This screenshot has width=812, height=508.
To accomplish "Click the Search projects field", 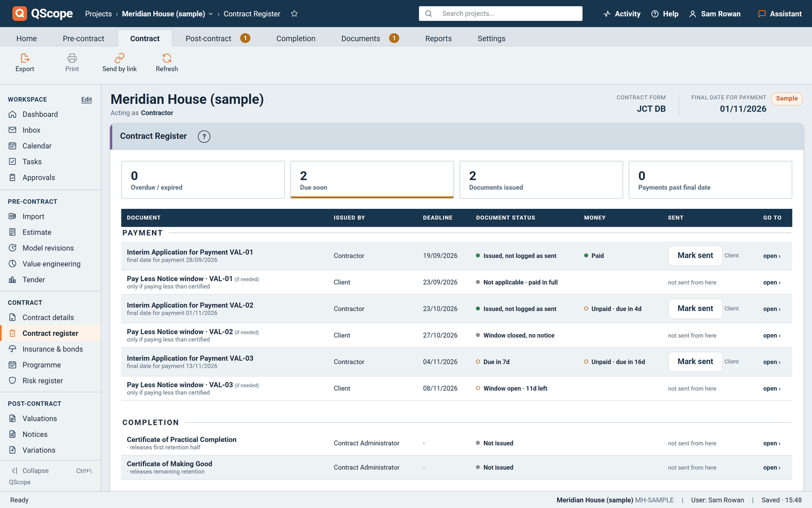I will tap(500, 14).
